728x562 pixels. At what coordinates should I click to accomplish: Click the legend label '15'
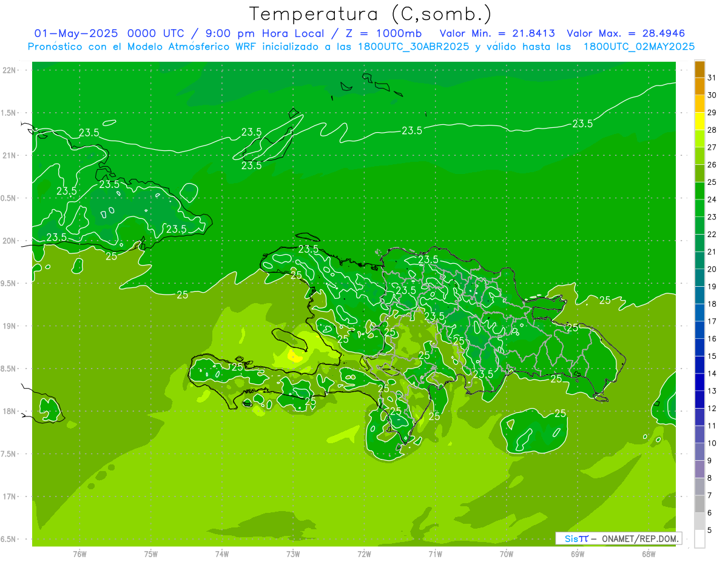[712, 356]
